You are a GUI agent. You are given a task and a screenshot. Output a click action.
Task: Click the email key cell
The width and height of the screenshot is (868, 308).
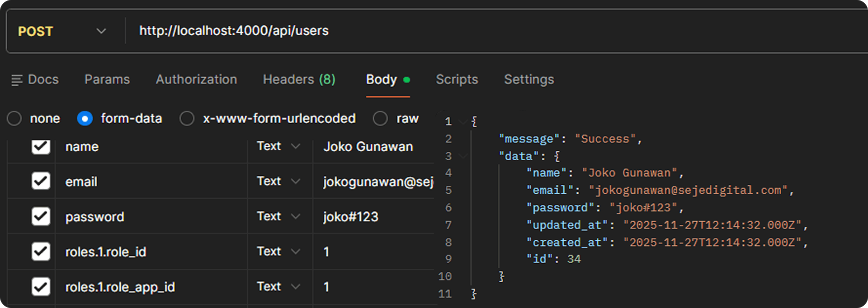151,181
